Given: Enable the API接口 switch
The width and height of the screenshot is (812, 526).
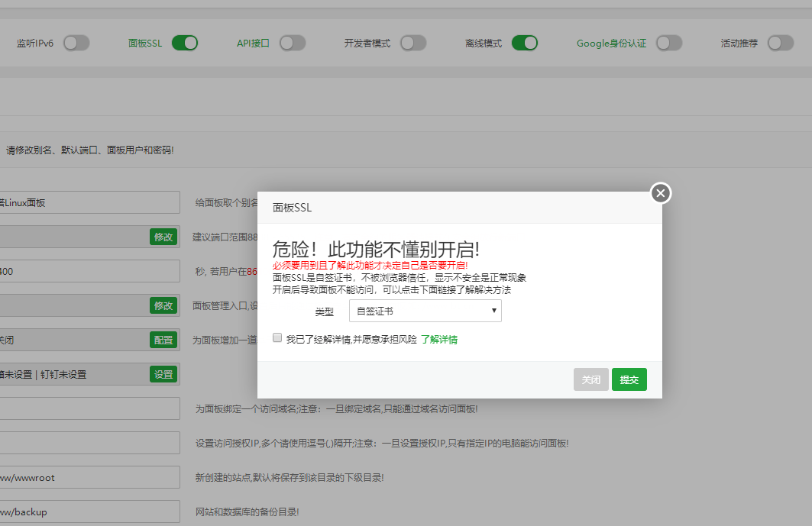Looking at the screenshot, I should tap(293, 43).
